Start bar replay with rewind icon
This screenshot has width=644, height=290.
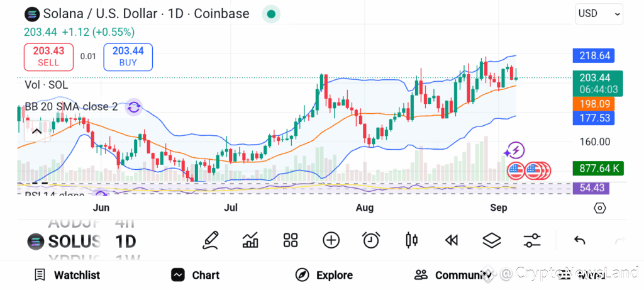(452, 240)
